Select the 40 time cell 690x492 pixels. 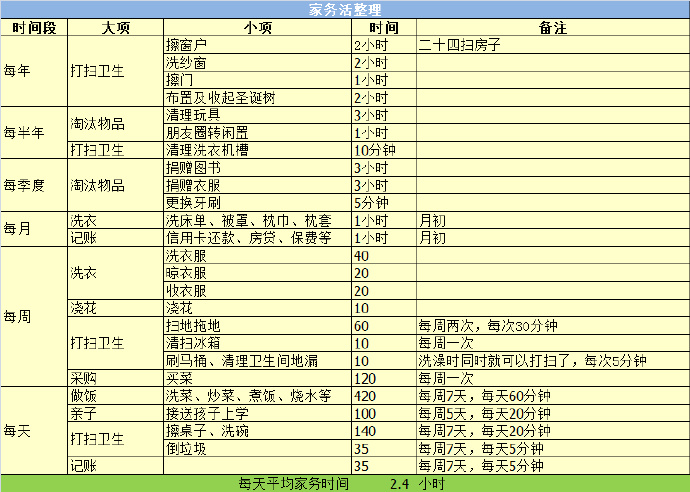tap(384, 255)
